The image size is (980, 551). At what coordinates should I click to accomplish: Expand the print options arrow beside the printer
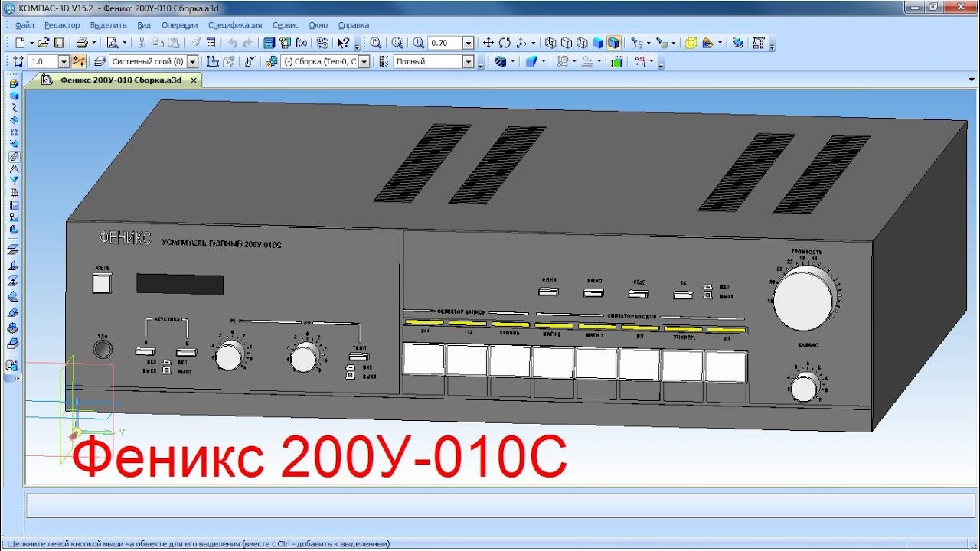tap(93, 43)
